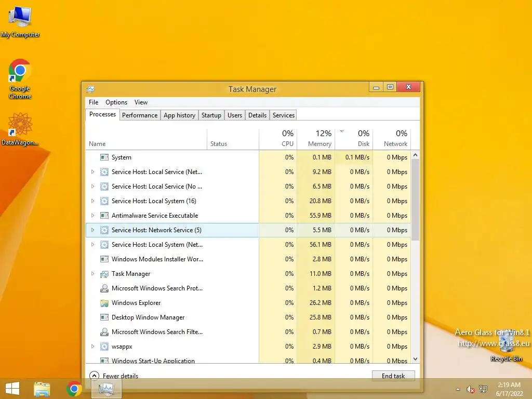This screenshot has height=399, width=532.
Task: Select Windows Start-Up Application row
Action: pyautogui.click(x=248, y=360)
